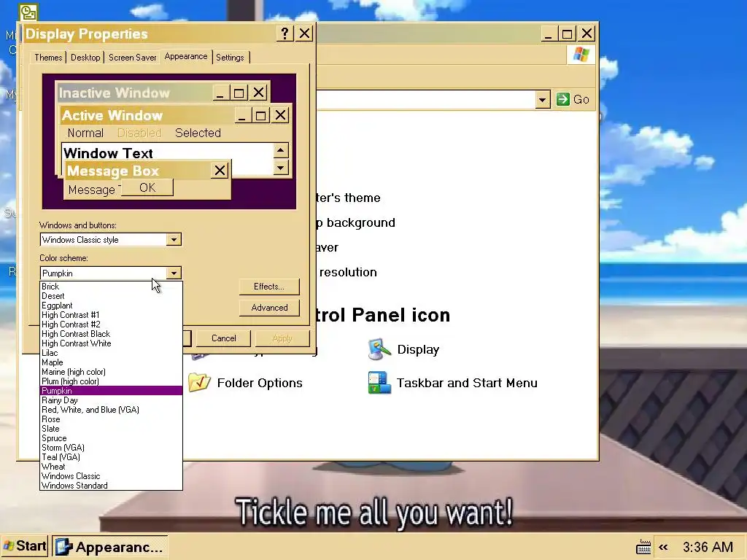Choose Windows Standard color scheme
Screen dimensions: 747x560
[111, 485]
